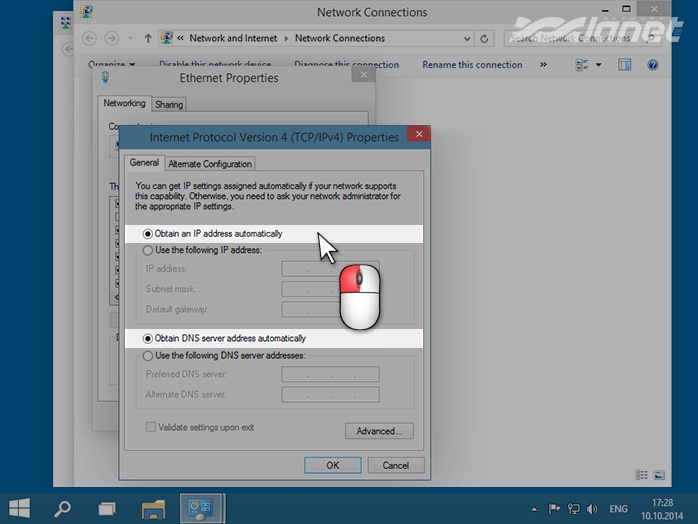The height and width of the screenshot is (524, 698).
Task: Click the network status tray icon
Action: [574, 508]
